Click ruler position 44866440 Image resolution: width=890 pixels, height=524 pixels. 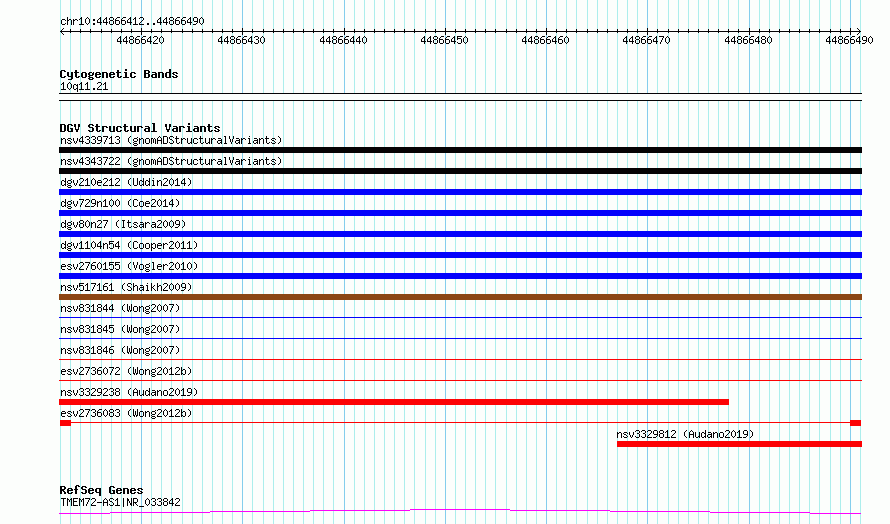pos(343,40)
